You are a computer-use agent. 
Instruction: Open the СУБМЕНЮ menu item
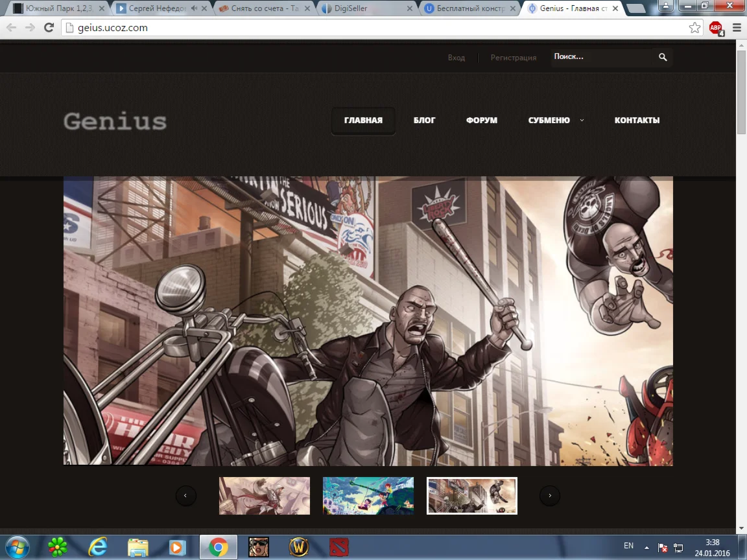549,121
